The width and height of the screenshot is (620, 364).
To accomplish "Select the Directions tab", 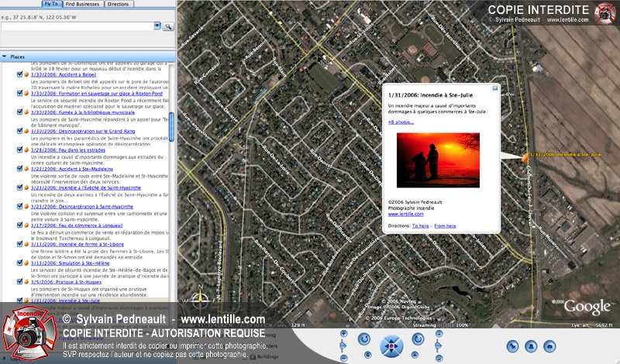I will [x=119, y=4].
